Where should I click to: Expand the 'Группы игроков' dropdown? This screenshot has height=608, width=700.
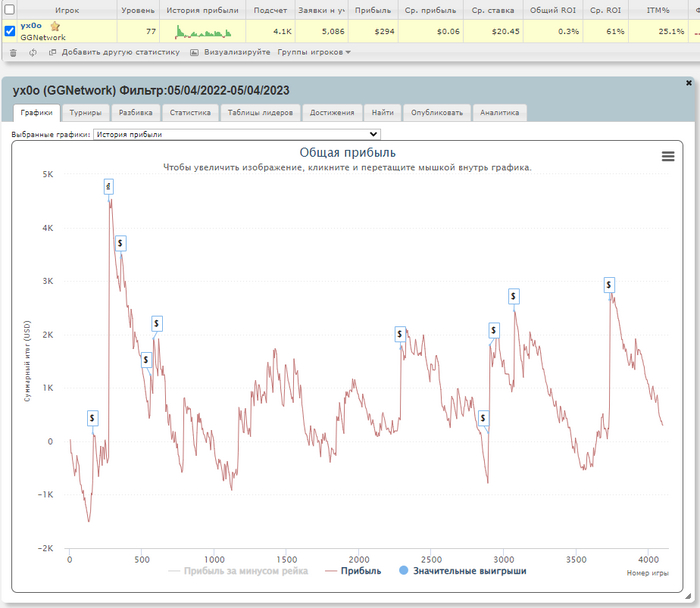[x=313, y=52]
